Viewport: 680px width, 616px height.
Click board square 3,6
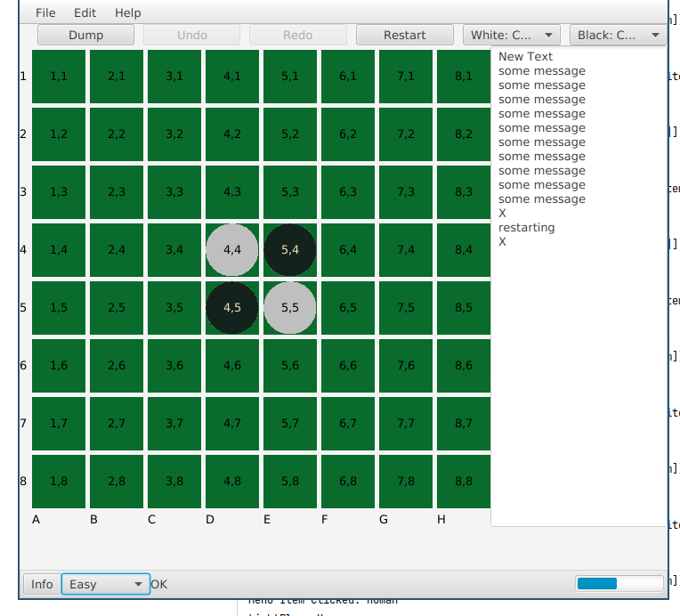tap(174, 365)
